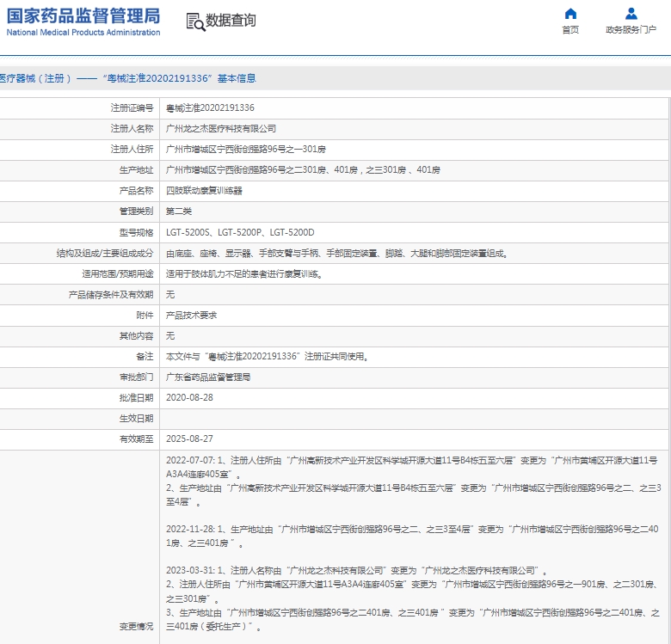This screenshot has height=644, width=671.
Task: Select the intended use text 适用于肢体肌力不足
Action: click(244, 273)
